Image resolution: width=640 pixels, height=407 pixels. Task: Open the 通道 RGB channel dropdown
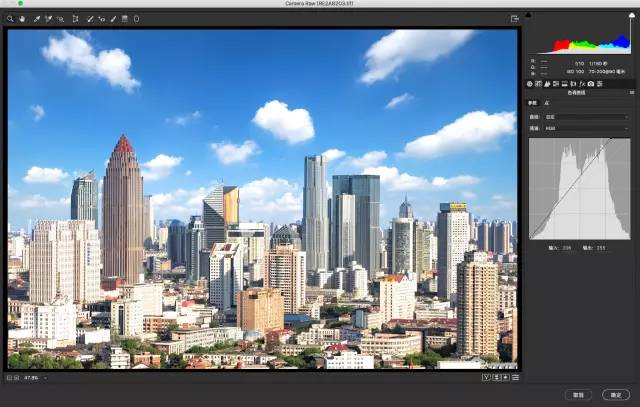coord(586,128)
